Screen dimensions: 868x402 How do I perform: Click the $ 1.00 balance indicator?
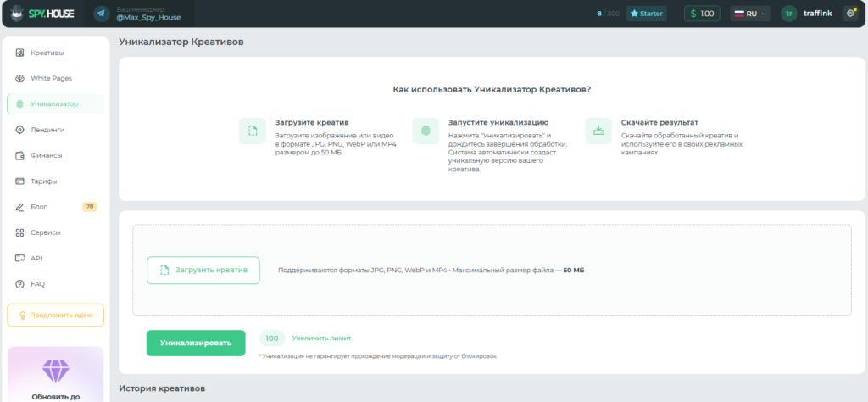click(x=702, y=14)
